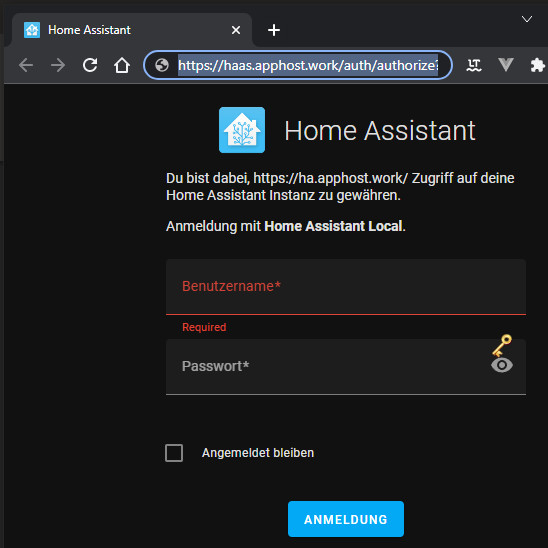Close the Home Assistant tab
The width and height of the screenshot is (548, 548).
click(x=236, y=30)
